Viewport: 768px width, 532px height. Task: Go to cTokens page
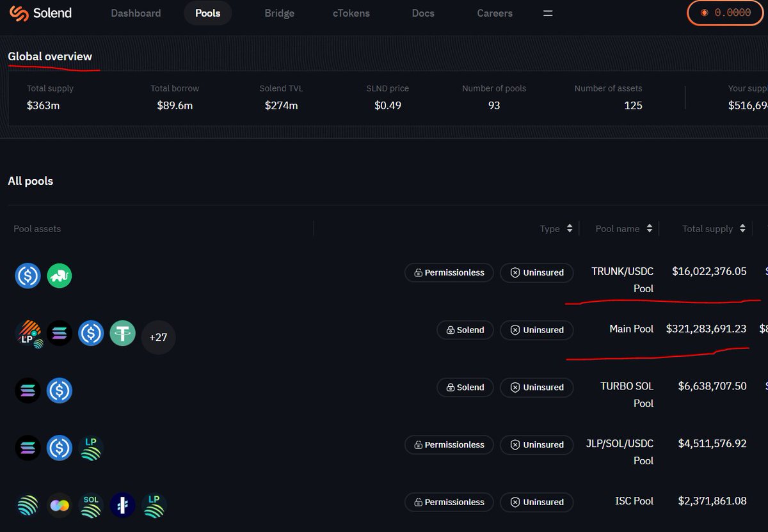351,13
